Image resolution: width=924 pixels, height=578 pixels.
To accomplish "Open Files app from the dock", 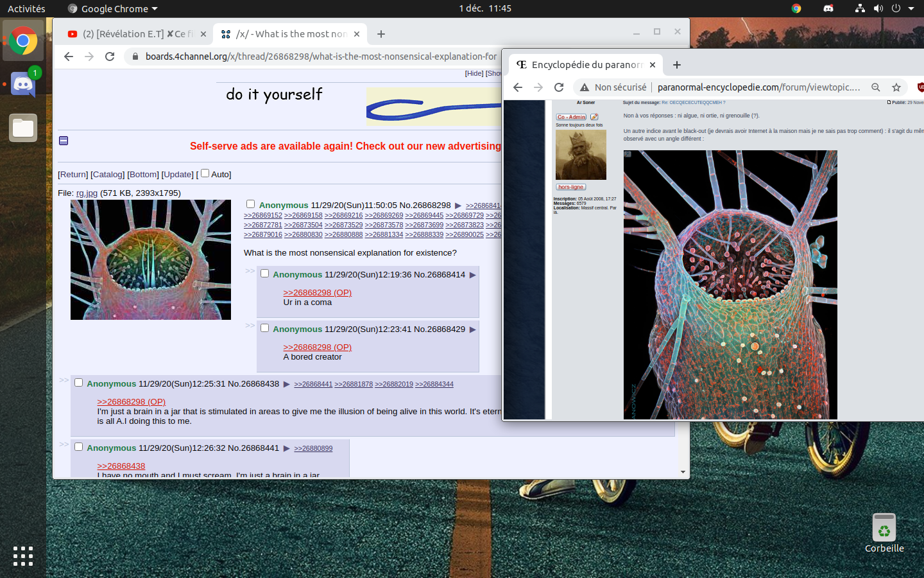I will coord(23,128).
